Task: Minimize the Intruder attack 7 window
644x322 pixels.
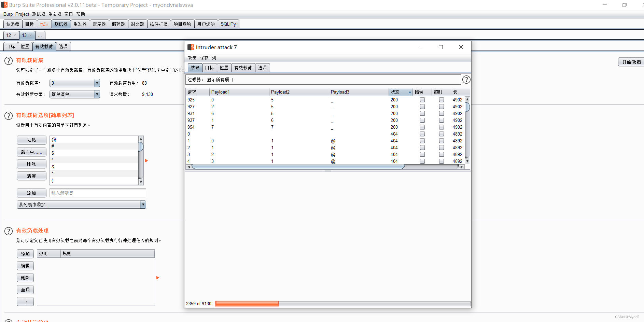Action: pos(421,47)
